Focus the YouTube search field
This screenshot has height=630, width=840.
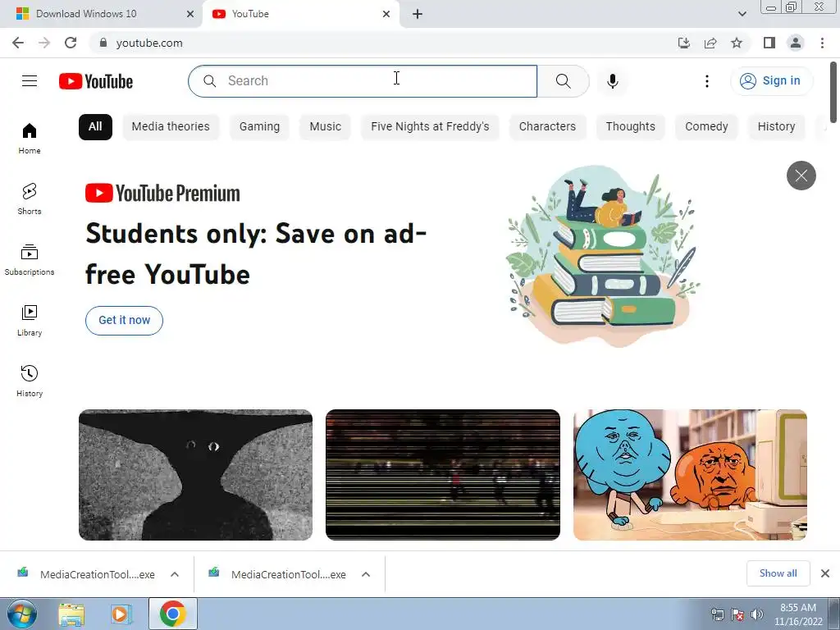363,81
